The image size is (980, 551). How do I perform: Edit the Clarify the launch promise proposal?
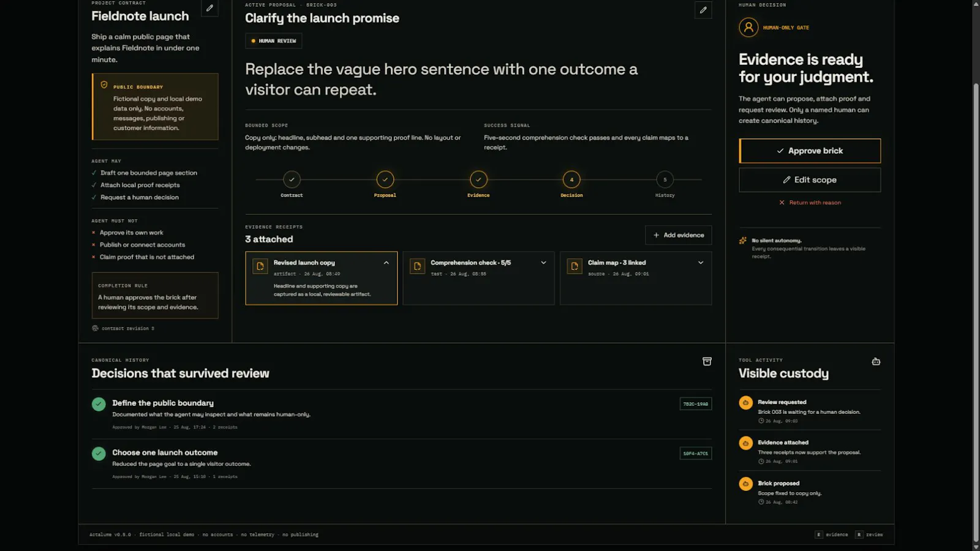(x=703, y=10)
